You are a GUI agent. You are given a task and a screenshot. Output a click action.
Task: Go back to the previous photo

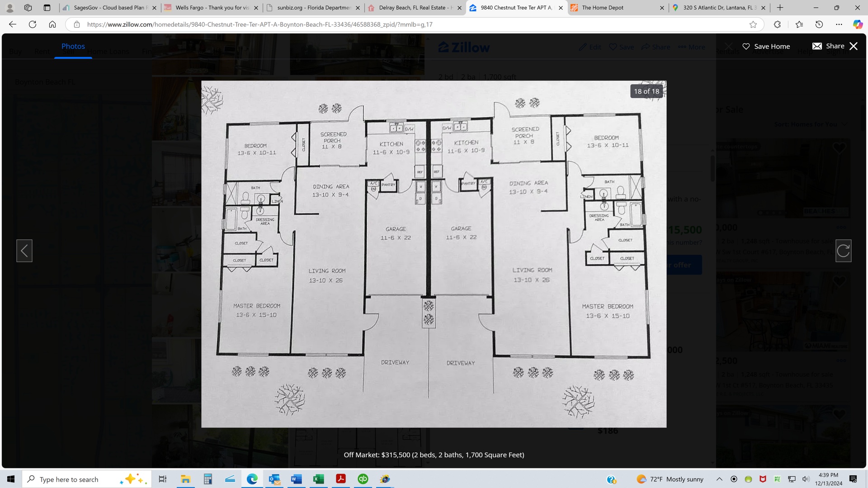pos(24,251)
